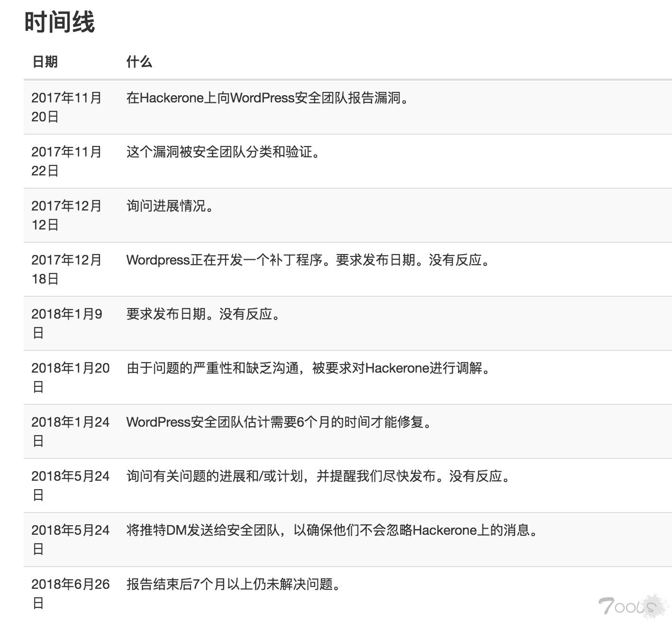672x622 pixels.
Task: Click the date 2018年6月26日
Action: 71,594
